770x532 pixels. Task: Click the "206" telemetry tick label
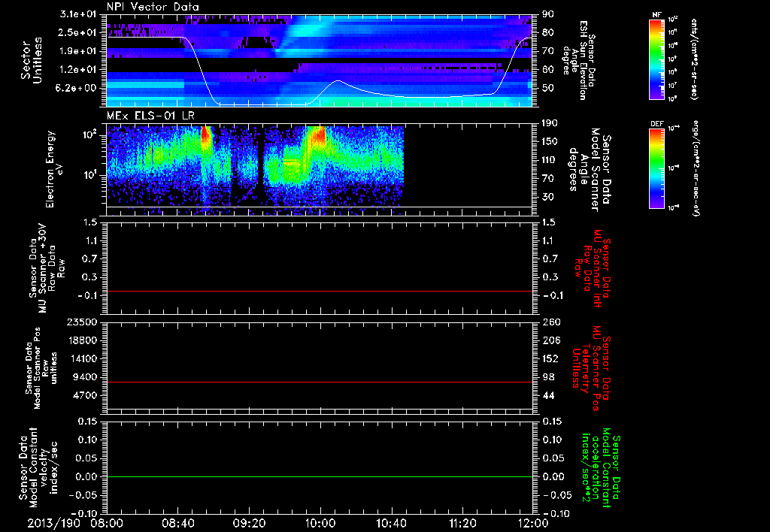(x=550, y=340)
